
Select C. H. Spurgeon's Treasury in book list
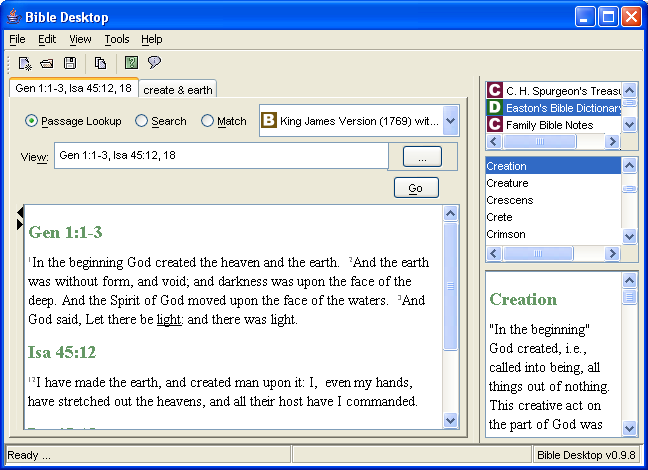point(553,91)
